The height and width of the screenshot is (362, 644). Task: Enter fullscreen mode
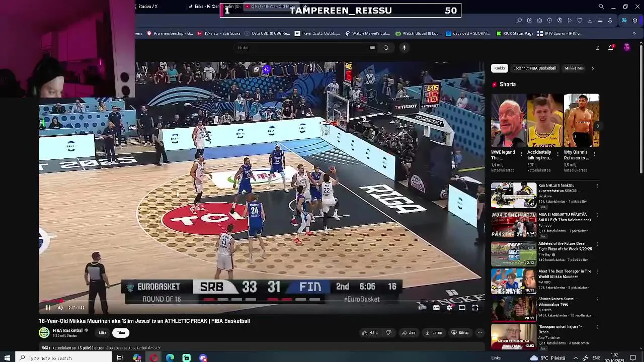click(x=475, y=308)
